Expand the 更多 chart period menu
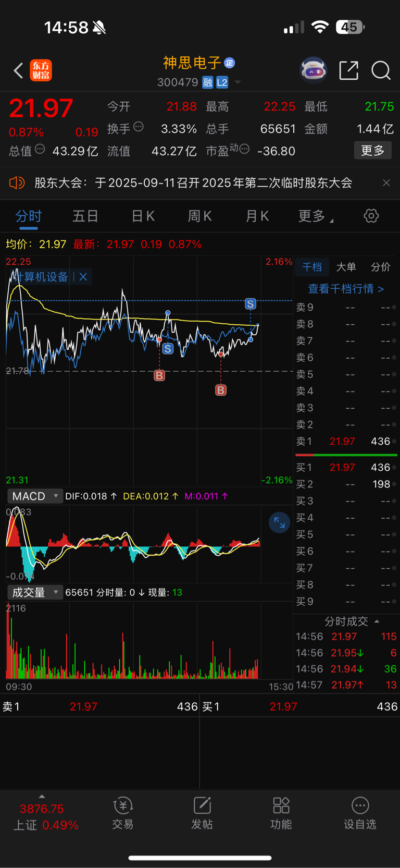This screenshot has width=400, height=868. (x=316, y=216)
